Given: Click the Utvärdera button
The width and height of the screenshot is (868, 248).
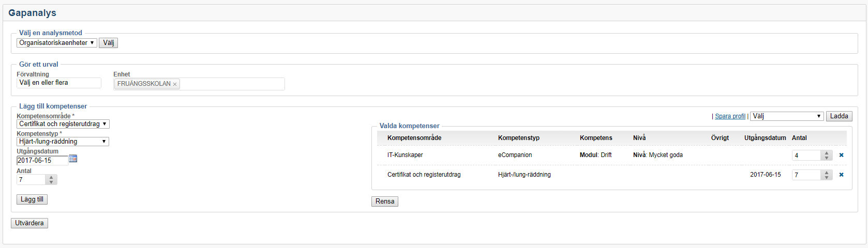Looking at the screenshot, I should click(x=29, y=223).
